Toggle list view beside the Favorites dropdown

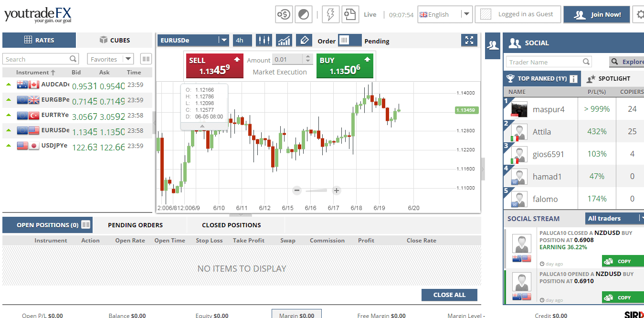[146, 58]
